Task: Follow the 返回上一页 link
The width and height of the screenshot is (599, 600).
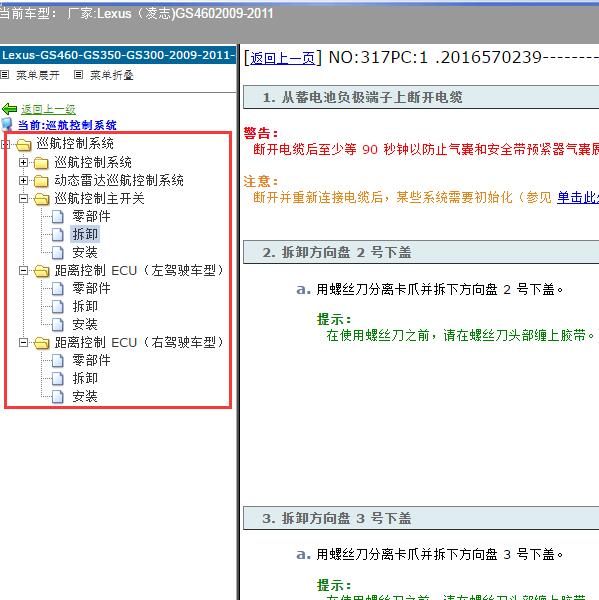Action: [282, 58]
